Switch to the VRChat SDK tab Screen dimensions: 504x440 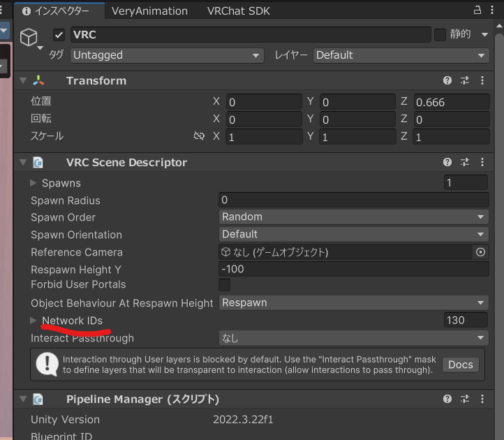(238, 11)
